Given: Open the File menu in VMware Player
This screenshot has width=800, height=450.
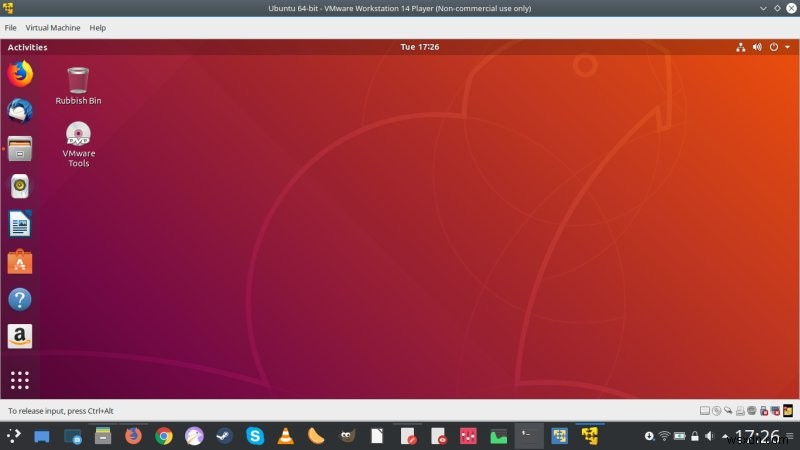Looking at the screenshot, I should [11, 28].
